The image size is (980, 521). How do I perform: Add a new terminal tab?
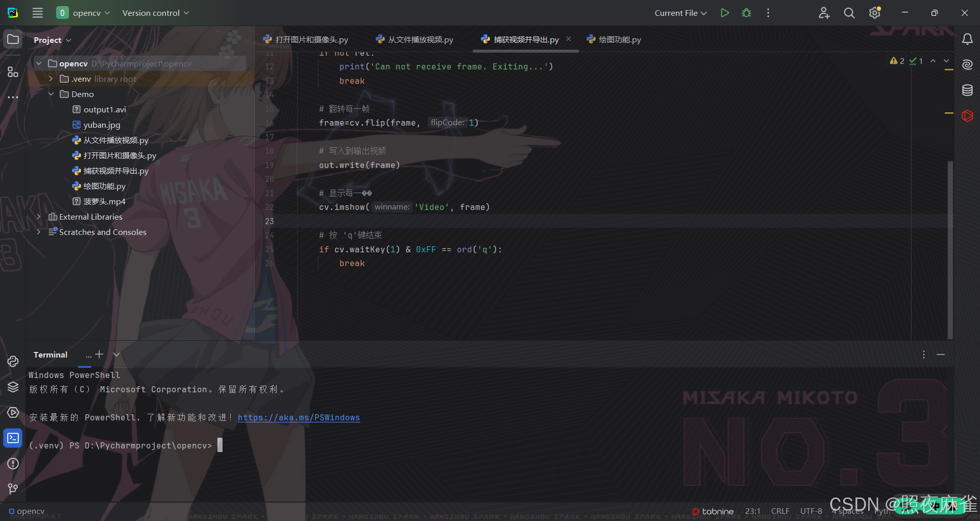pos(99,354)
